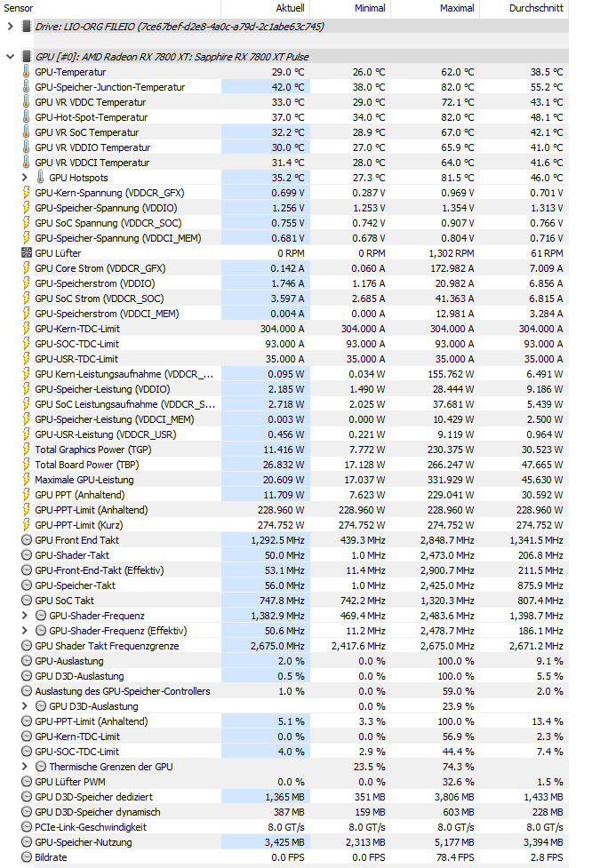Expand Thermische Grenzen der GPU
592x868 pixels.
[x=24, y=766]
